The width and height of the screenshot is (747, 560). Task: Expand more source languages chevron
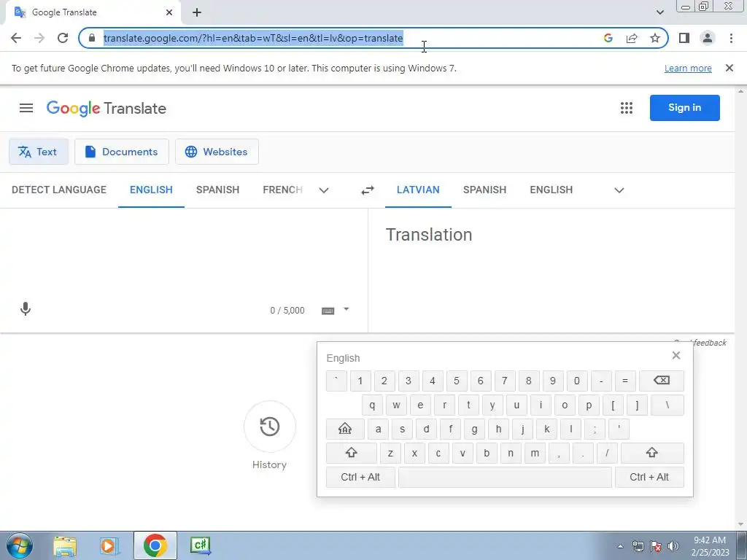(324, 190)
